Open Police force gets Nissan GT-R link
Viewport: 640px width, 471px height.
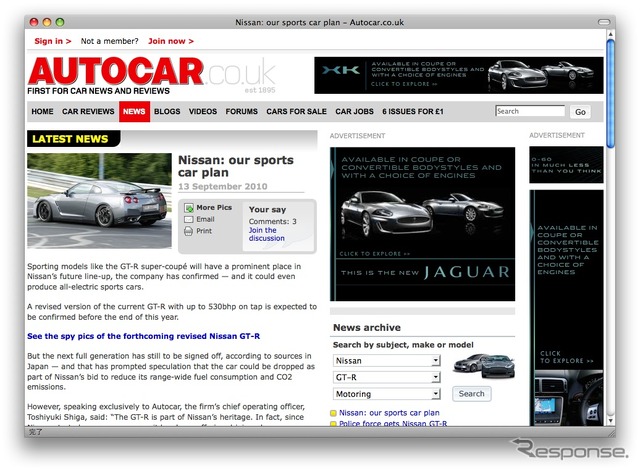pyautogui.click(x=393, y=423)
